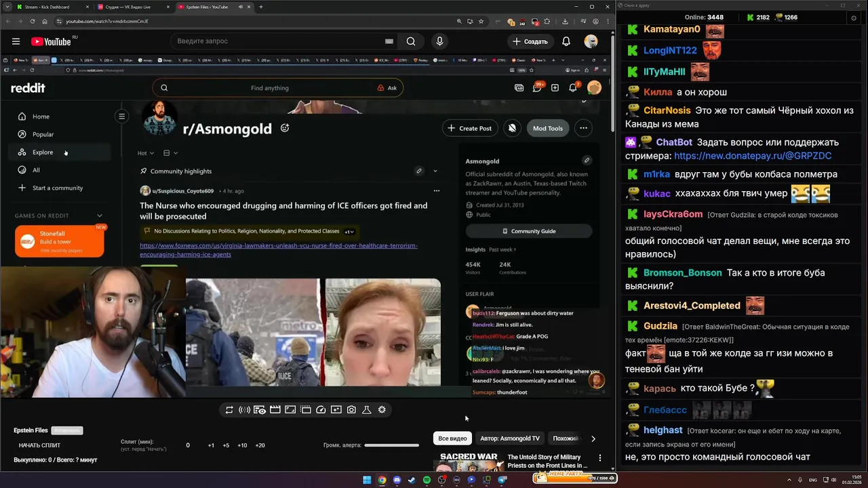Show next video filter chips arrow
The height and width of the screenshot is (488, 868).
(x=593, y=439)
